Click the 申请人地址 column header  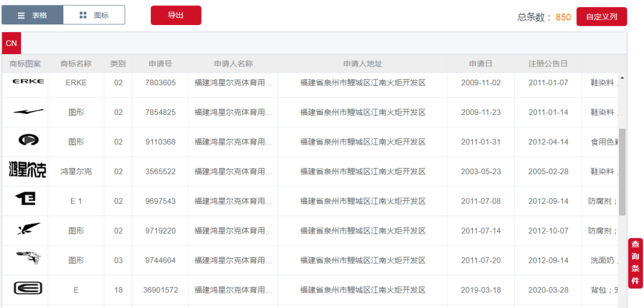click(363, 64)
